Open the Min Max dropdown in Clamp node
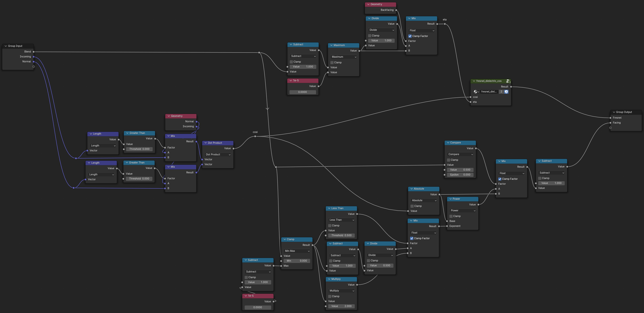The image size is (644, 313). coord(297,251)
